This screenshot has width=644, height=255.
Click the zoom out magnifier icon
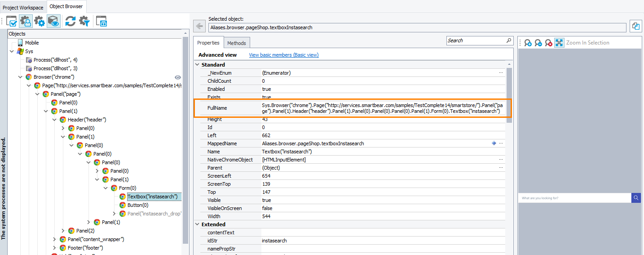tap(538, 43)
